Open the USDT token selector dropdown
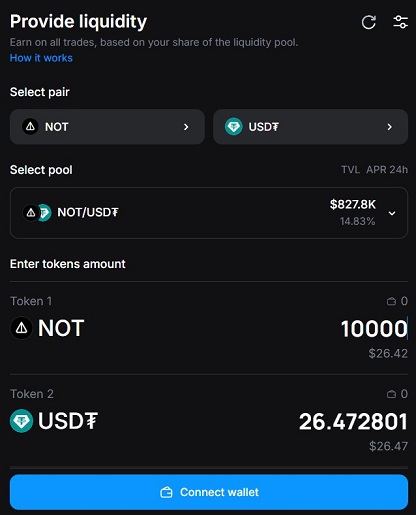The width and height of the screenshot is (416, 515). (x=310, y=127)
